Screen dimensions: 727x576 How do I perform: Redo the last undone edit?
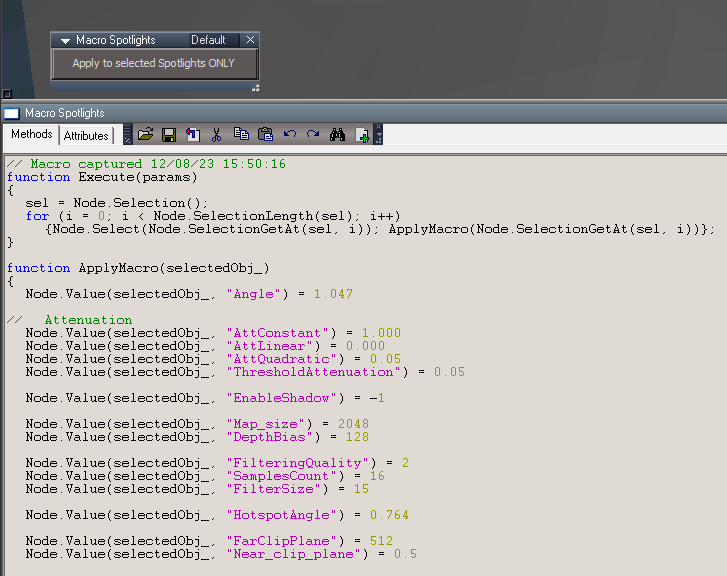[x=313, y=134]
